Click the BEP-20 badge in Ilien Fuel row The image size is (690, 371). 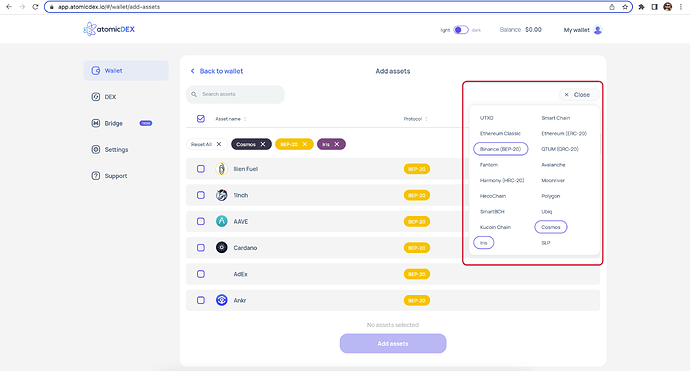[x=417, y=169]
